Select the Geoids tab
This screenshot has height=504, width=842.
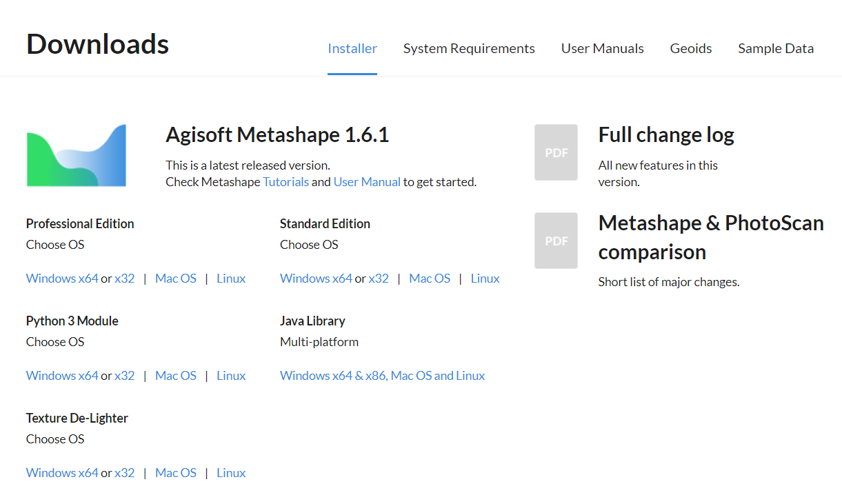pyautogui.click(x=690, y=48)
